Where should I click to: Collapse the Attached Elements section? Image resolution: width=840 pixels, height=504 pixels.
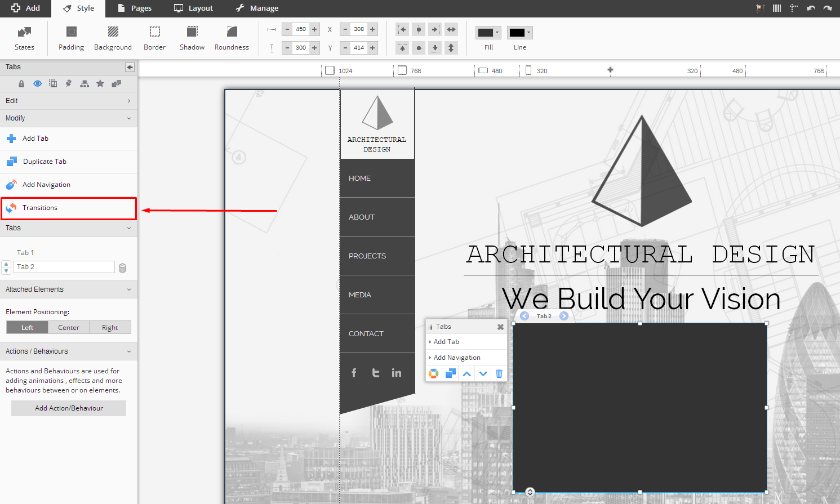(69, 289)
